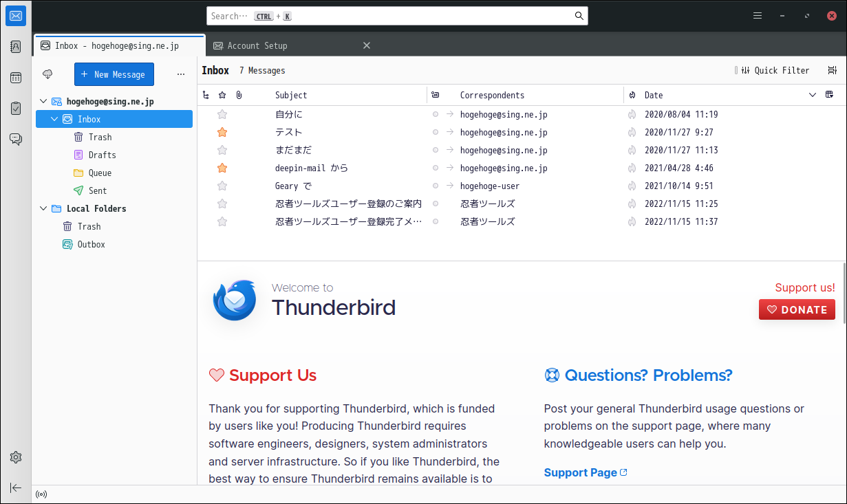
Task: Mark spam on the 自分に message
Action: coord(632,114)
